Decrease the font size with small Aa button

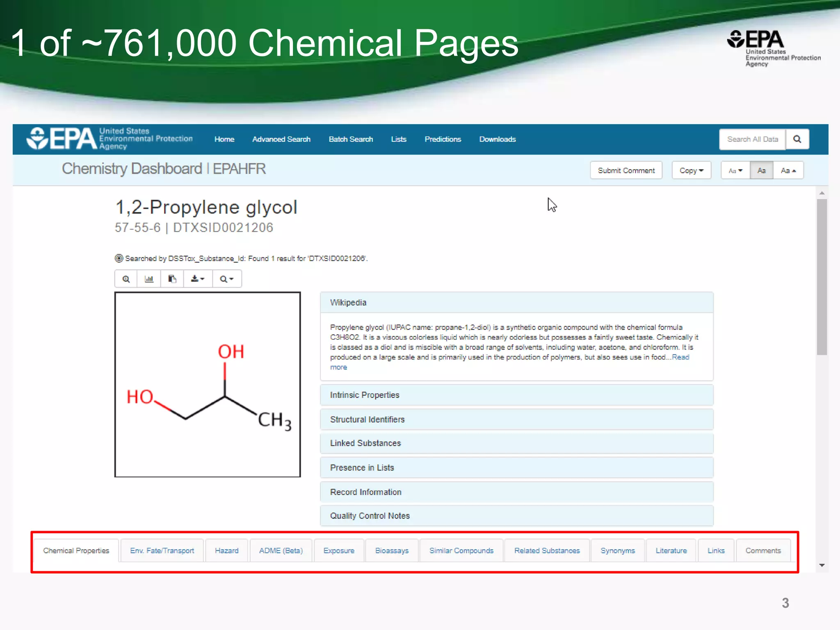[x=735, y=170]
